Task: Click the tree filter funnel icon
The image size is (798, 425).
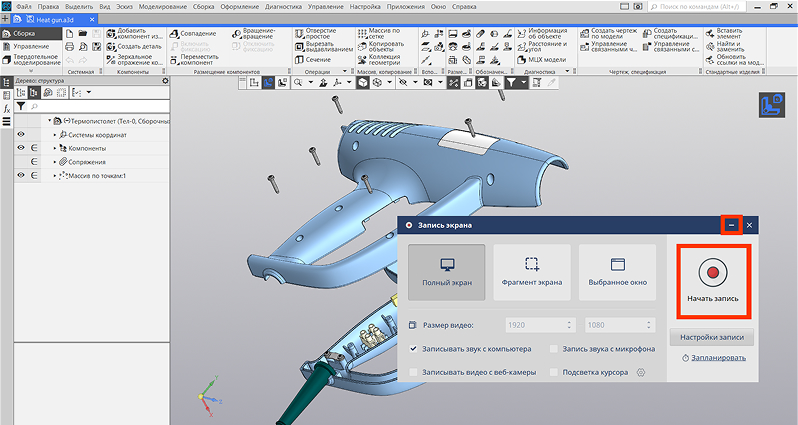Action: pyautogui.click(x=21, y=106)
